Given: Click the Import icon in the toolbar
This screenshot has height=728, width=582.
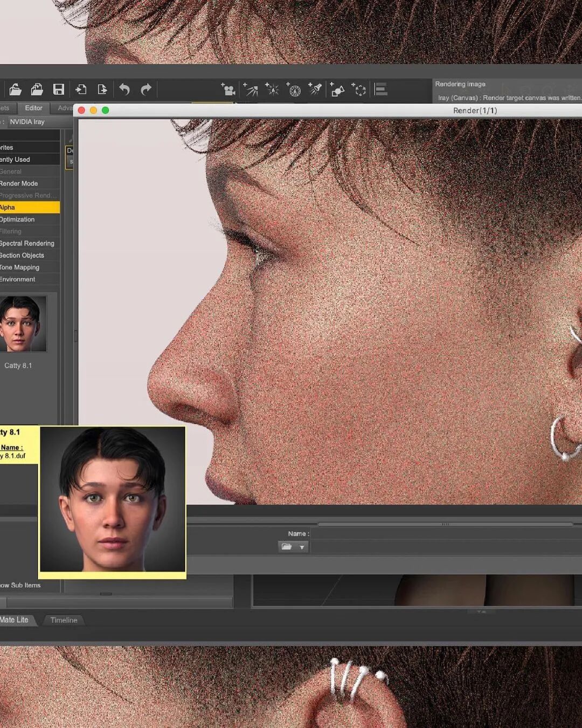Looking at the screenshot, I should pos(81,89).
